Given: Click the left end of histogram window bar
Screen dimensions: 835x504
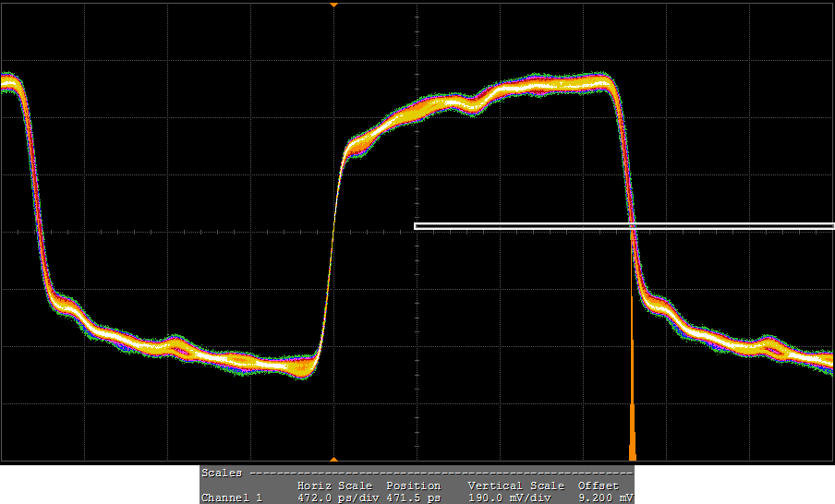Looking at the screenshot, I should (417, 225).
